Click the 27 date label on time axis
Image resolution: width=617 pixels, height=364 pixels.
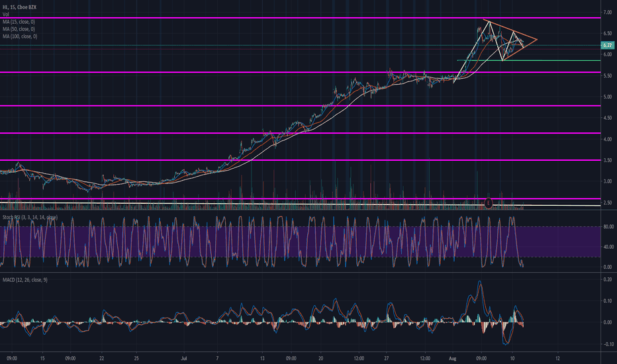click(x=387, y=359)
